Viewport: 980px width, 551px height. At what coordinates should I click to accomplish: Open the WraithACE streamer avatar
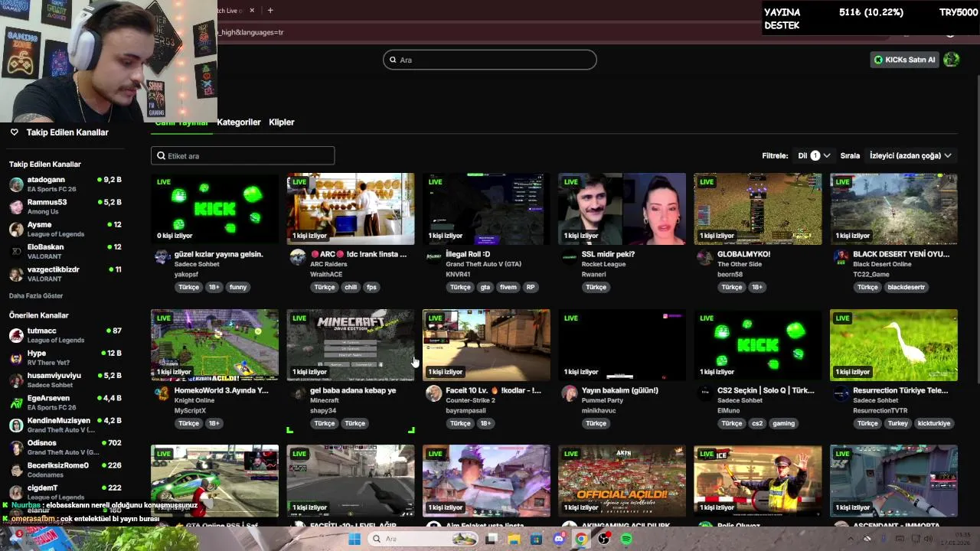(x=297, y=257)
